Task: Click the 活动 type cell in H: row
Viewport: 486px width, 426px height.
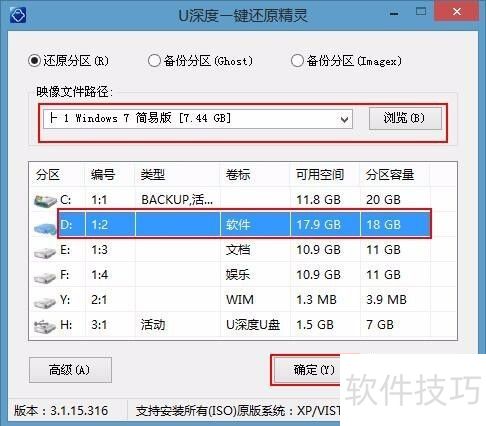Action: 153,325
